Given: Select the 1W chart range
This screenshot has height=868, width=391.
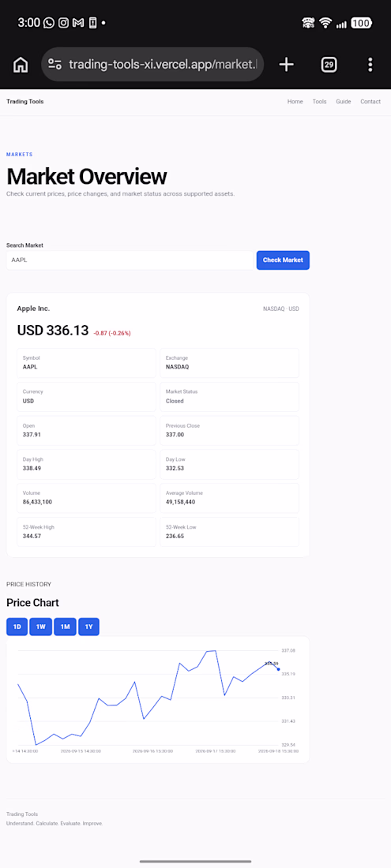Looking at the screenshot, I should click(x=40, y=627).
